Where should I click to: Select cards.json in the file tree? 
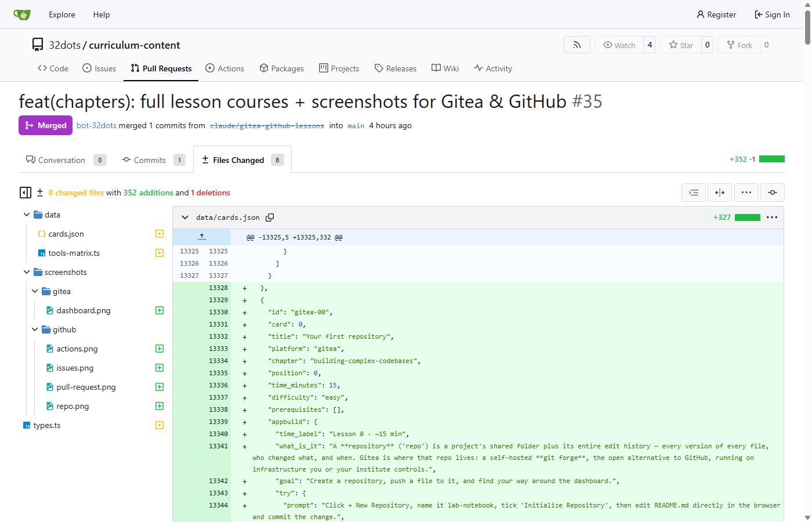(66, 234)
